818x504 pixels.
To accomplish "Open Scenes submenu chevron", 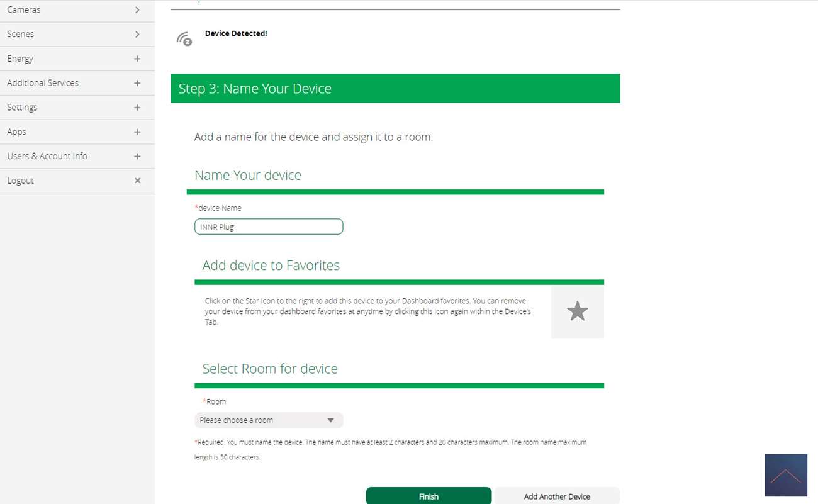I will pyautogui.click(x=137, y=34).
